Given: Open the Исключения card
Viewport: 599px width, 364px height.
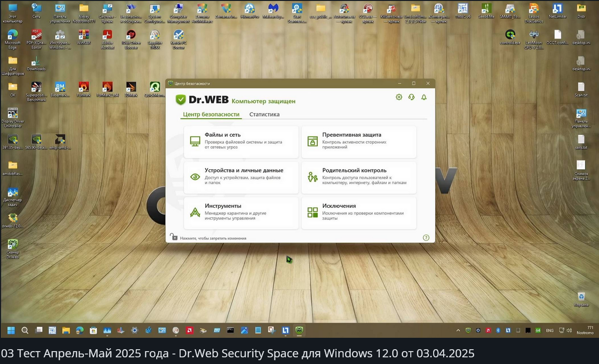Looking at the screenshot, I should click(359, 213).
